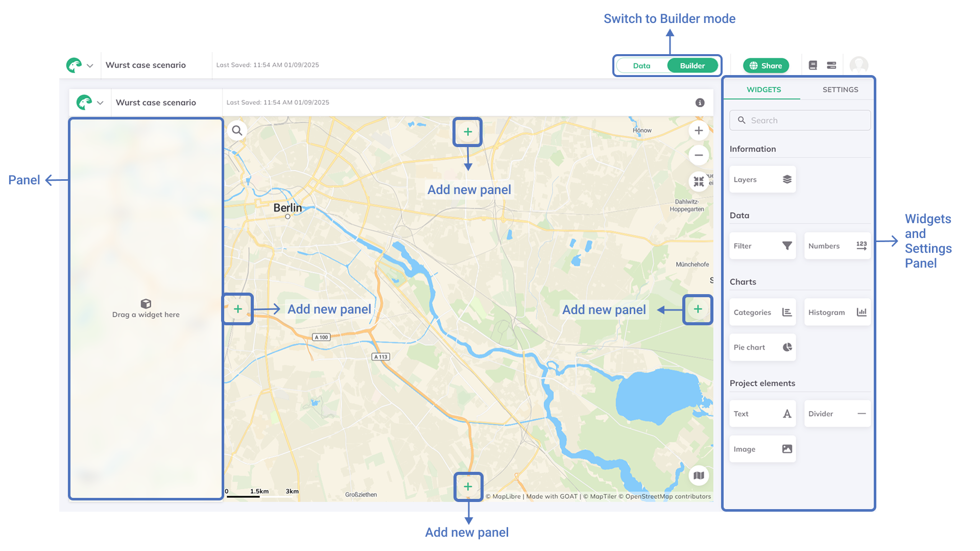The image size is (980, 551).
Task: Click the widget search field
Action: pos(800,120)
